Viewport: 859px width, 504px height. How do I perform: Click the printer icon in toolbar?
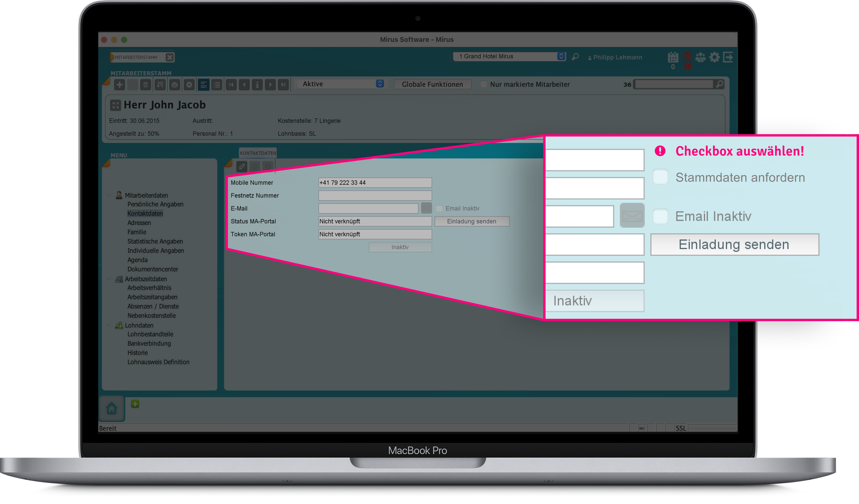pyautogui.click(x=175, y=85)
